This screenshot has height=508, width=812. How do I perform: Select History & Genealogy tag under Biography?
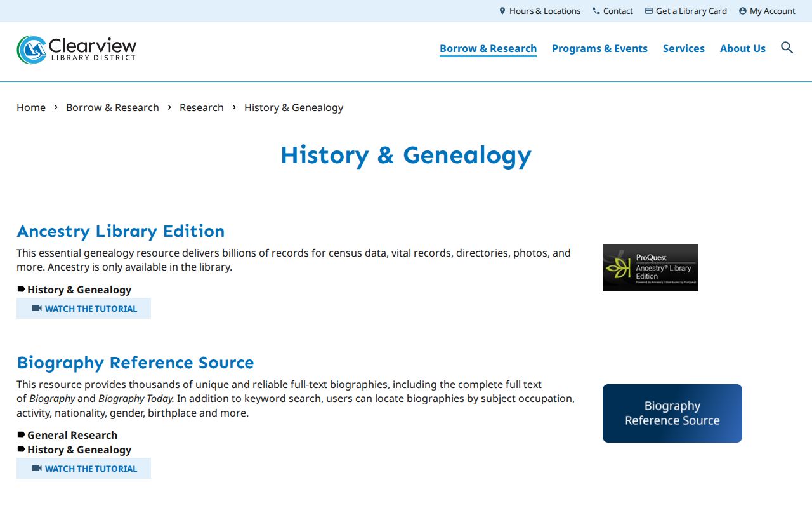(x=79, y=450)
